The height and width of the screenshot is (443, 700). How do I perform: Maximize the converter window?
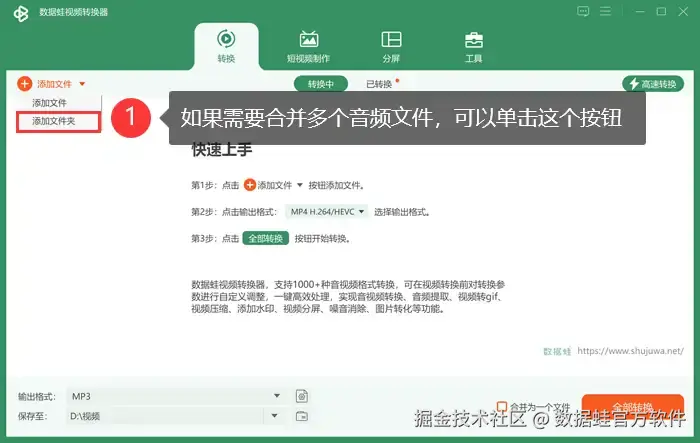tap(662, 12)
